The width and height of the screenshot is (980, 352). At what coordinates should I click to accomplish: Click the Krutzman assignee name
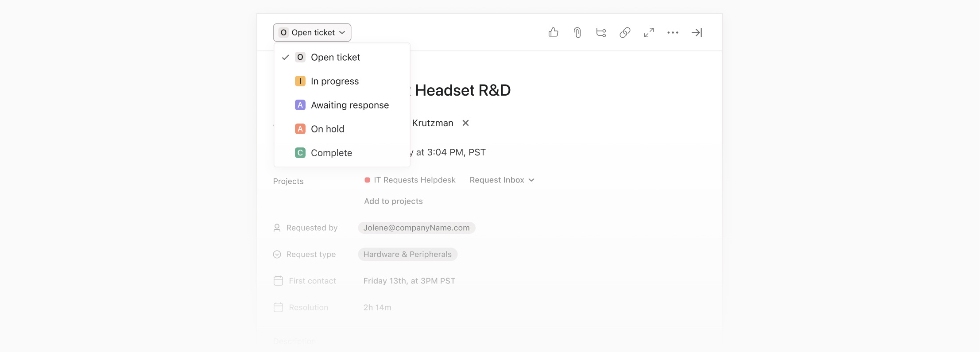(433, 123)
